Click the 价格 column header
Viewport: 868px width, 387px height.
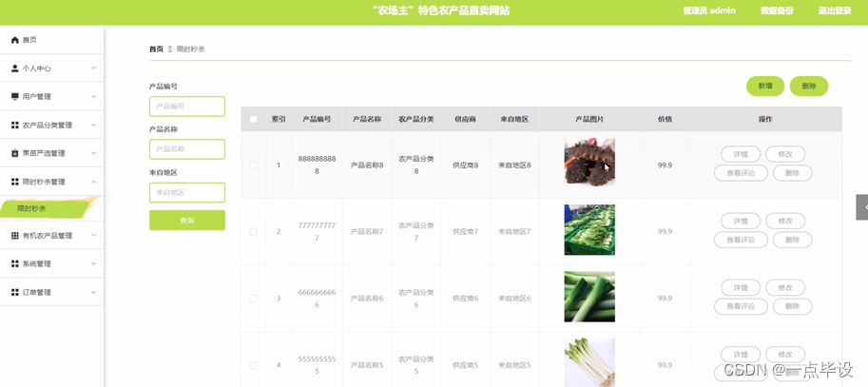[x=665, y=119]
